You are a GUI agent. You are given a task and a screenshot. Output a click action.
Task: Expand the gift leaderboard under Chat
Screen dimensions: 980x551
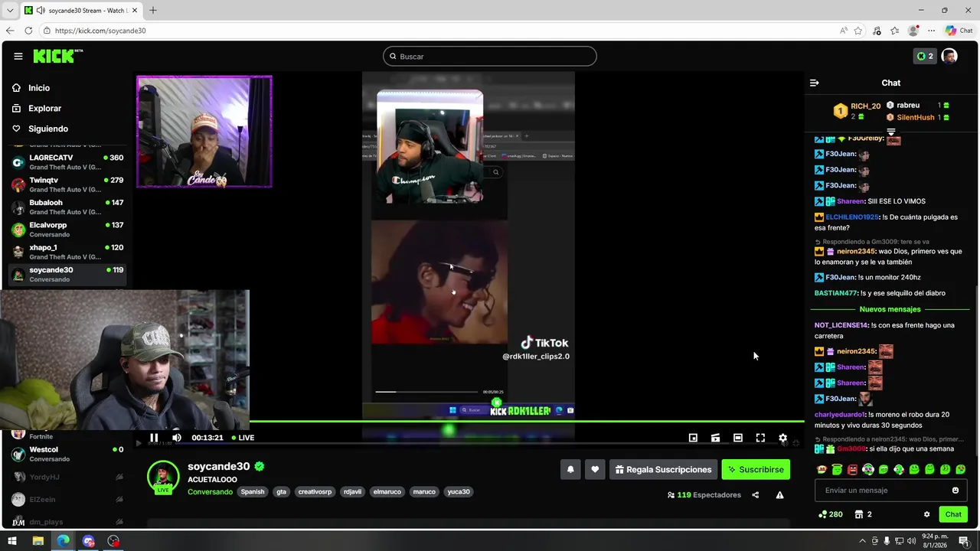890,132
